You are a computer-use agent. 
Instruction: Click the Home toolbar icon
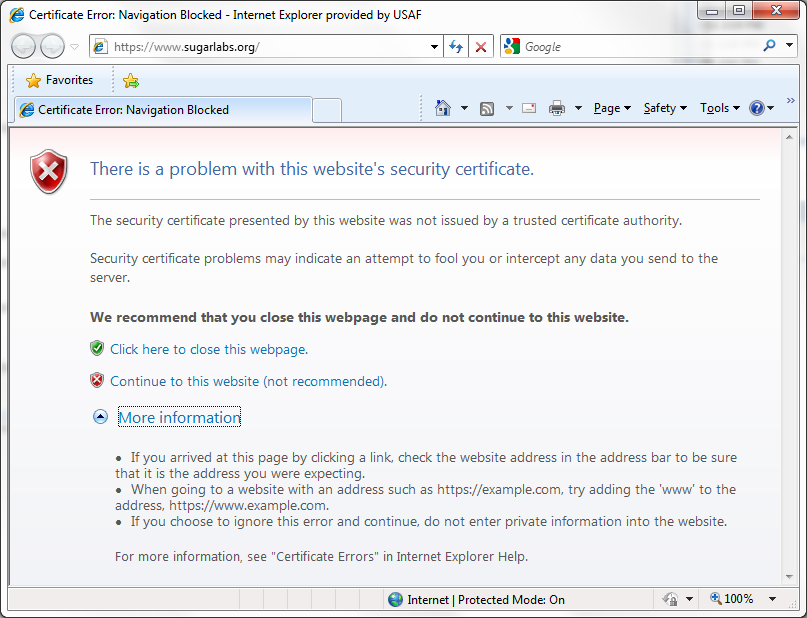tap(443, 108)
